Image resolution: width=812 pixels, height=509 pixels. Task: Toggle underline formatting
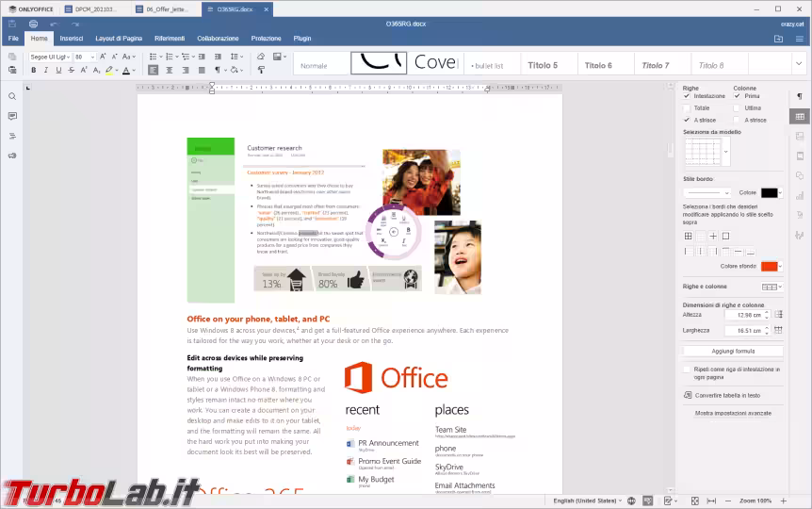(x=58, y=70)
